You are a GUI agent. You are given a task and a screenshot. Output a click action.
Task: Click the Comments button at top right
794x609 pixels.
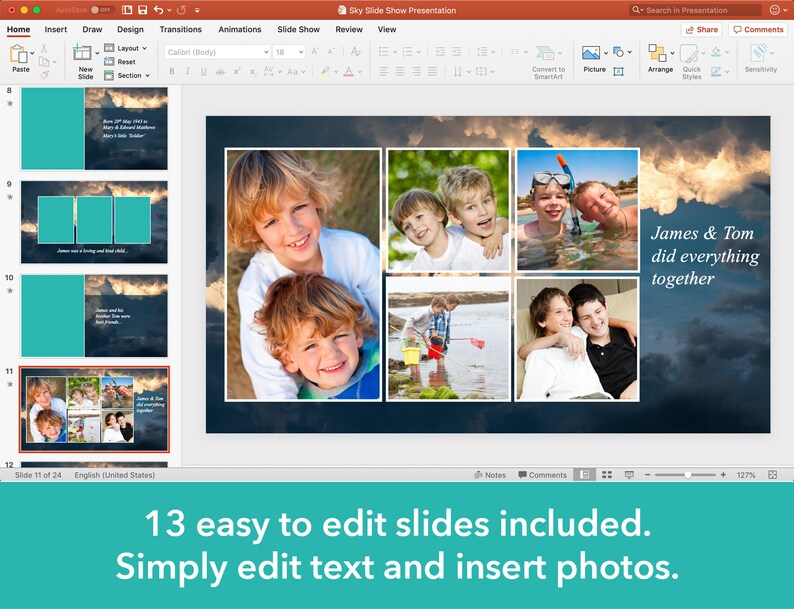click(759, 30)
